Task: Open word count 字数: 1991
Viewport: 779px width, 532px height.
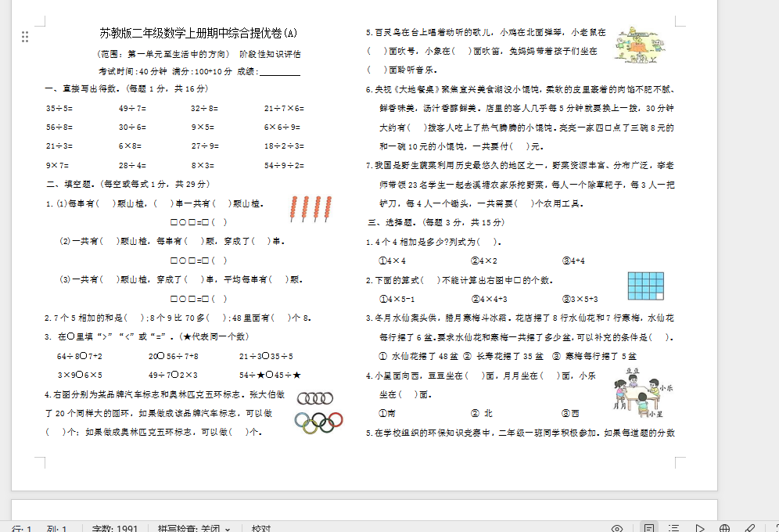Action: click(116, 529)
